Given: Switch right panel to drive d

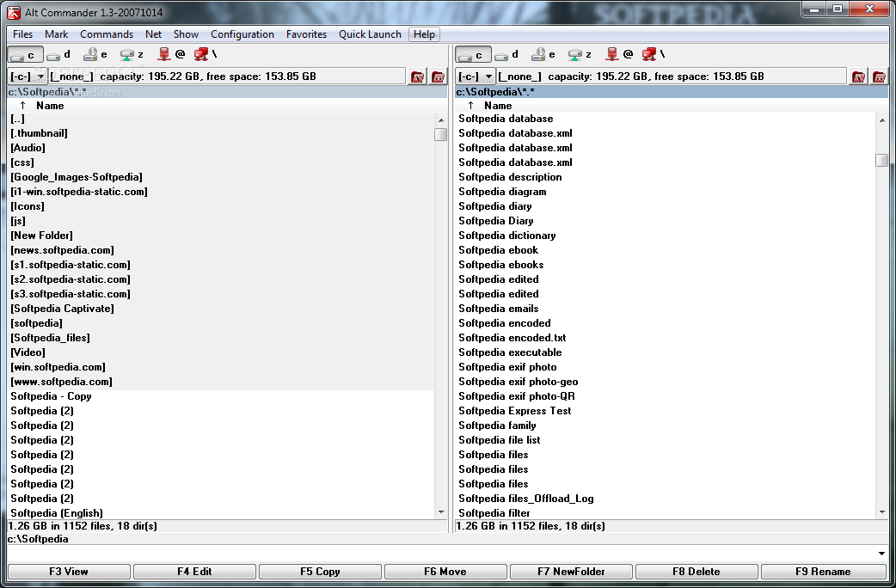Looking at the screenshot, I should pos(506,55).
